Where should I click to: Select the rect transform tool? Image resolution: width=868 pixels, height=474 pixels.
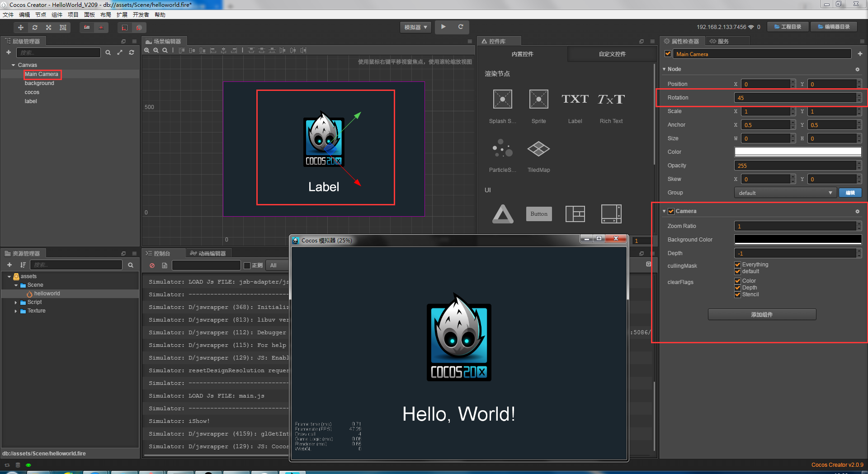(x=63, y=28)
